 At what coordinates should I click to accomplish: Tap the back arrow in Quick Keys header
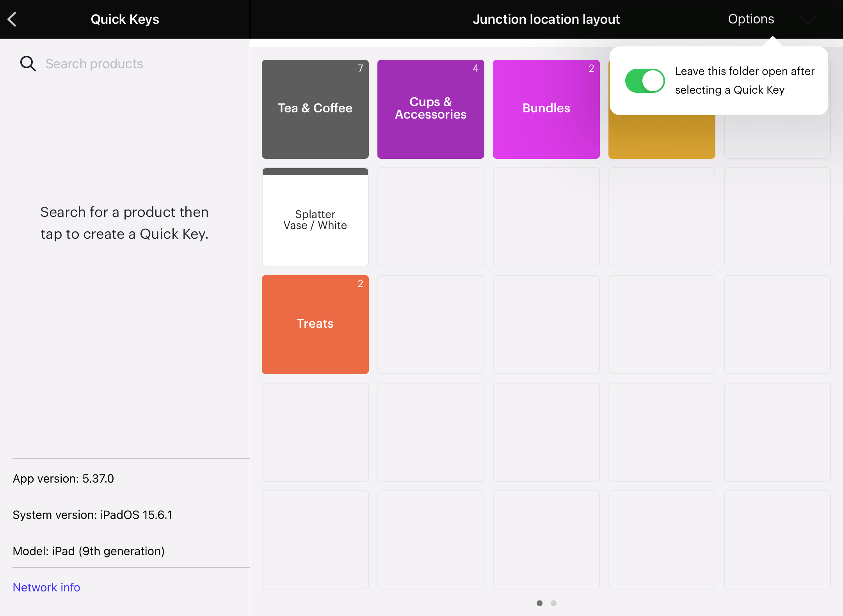coord(12,19)
